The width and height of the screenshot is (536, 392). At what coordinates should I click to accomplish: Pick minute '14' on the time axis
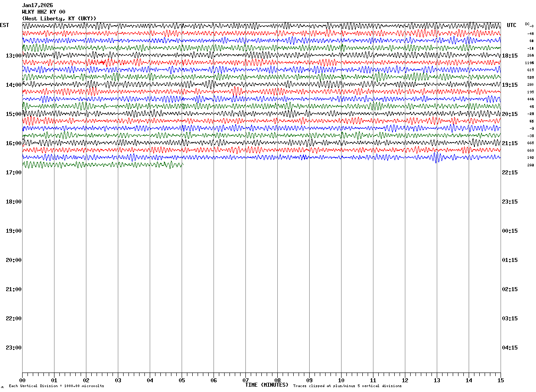point(469,380)
